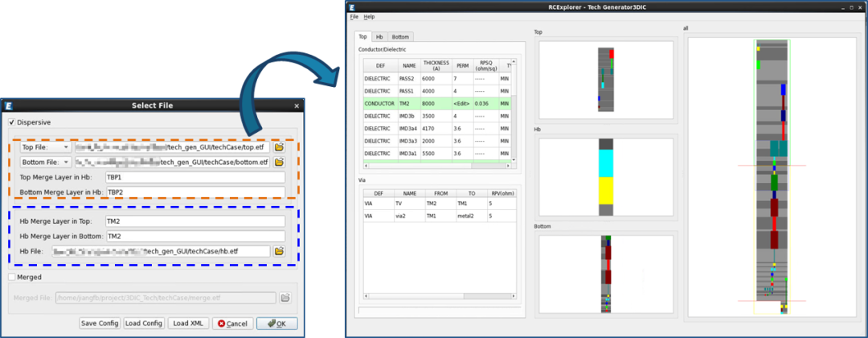
Task: Select the Top tab
Action: pos(362,36)
